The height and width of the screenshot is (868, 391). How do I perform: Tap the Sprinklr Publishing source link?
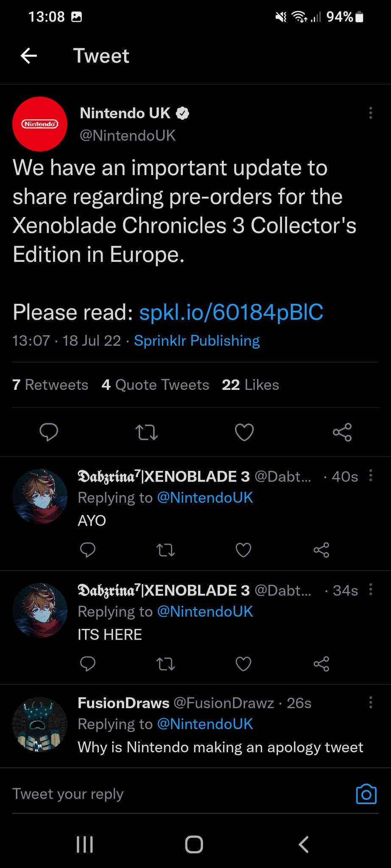click(x=197, y=341)
